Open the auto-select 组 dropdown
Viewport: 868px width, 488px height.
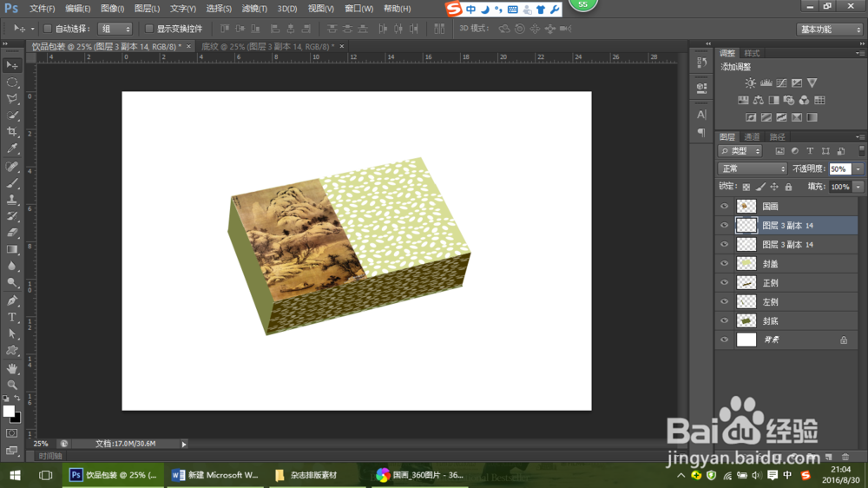(115, 29)
